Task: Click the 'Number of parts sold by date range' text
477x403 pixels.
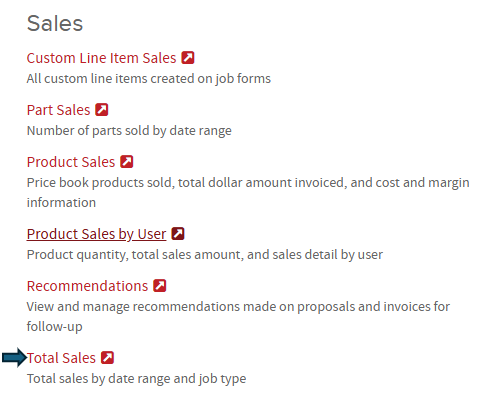Action: 129,131
